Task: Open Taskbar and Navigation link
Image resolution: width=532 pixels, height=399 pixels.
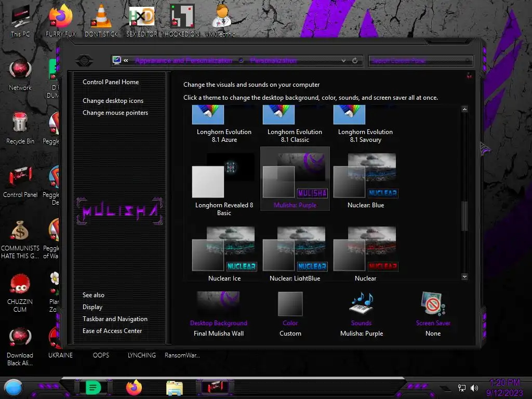Action: [x=115, y=319]
